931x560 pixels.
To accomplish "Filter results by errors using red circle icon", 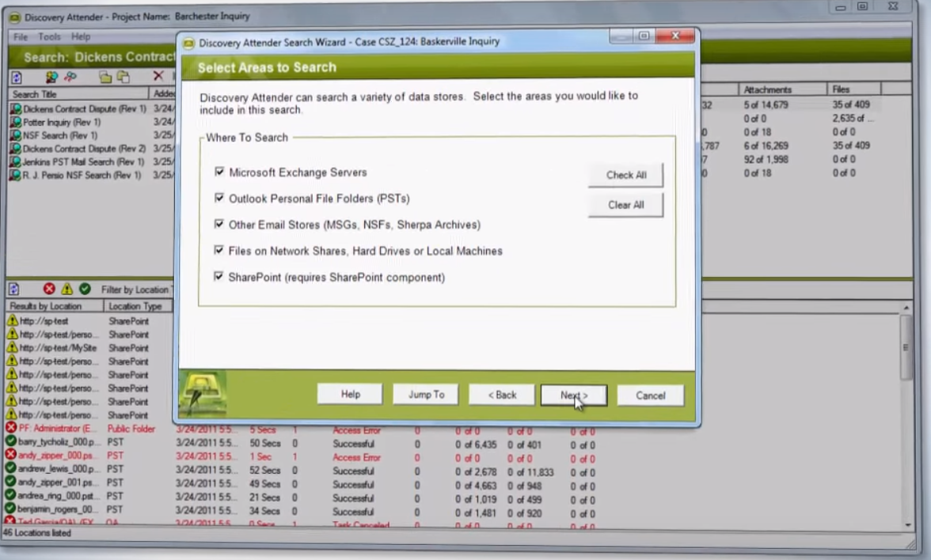I will point(49,289).
